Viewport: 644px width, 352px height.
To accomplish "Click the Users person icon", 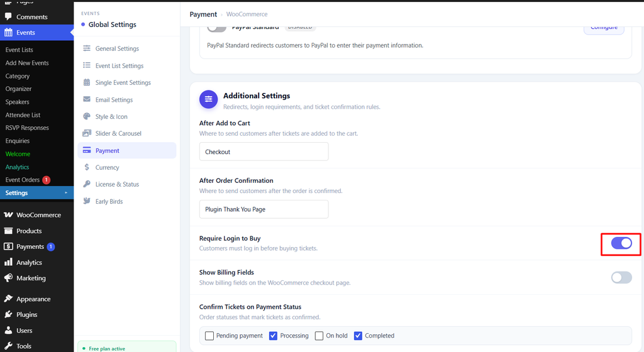I will click(8, 330).
